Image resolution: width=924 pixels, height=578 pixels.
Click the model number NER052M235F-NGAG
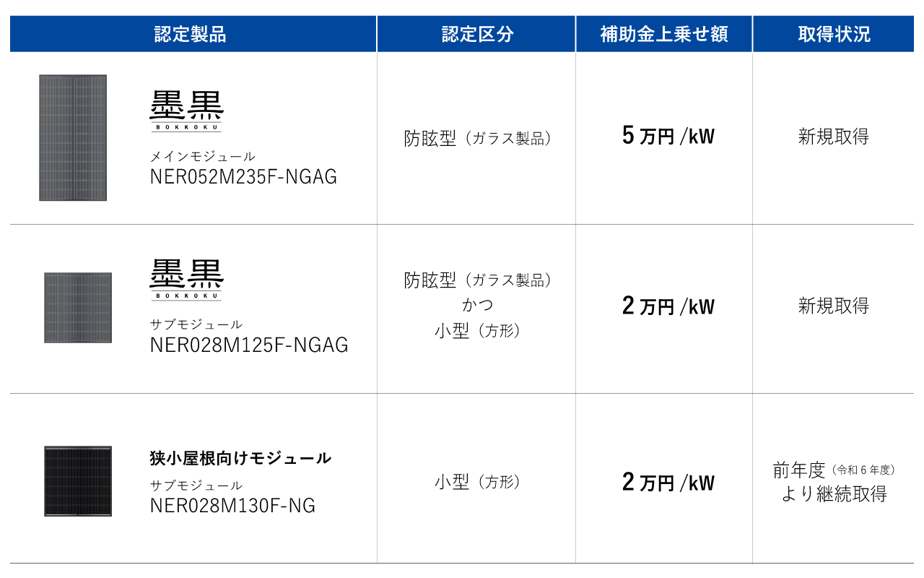coord(243,177)
